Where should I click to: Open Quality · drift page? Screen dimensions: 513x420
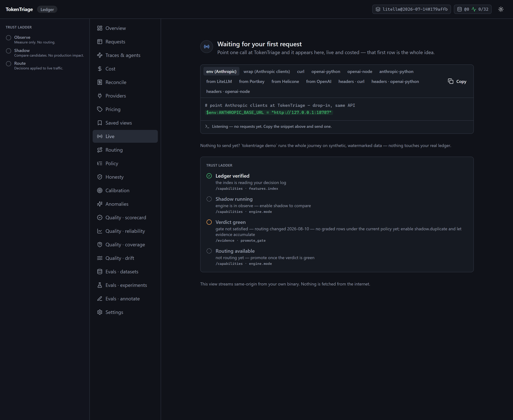(x=125, y=258)
